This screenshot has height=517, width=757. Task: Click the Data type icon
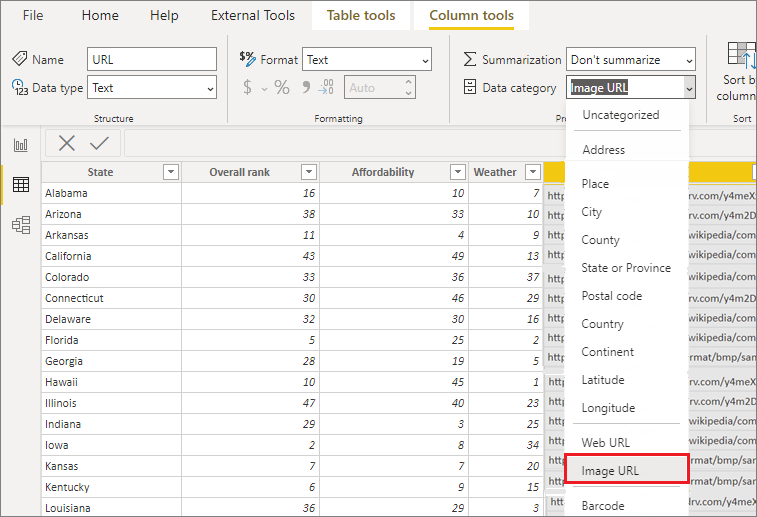tap(20, 87)
